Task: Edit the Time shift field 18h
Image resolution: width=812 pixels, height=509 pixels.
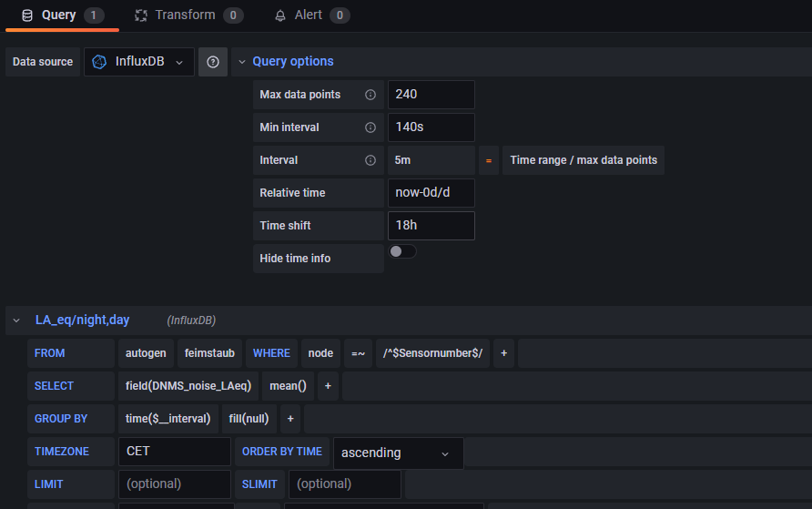Action: pos(431,225)
